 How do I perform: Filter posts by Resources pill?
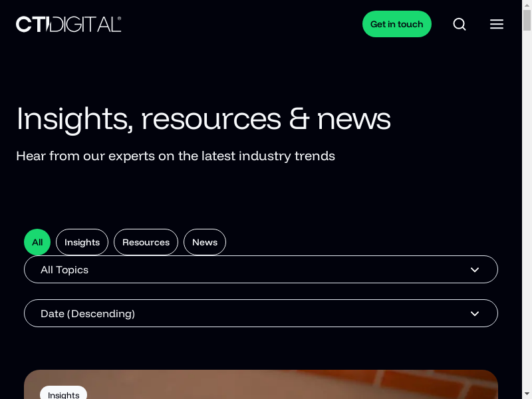pos(146,242)
